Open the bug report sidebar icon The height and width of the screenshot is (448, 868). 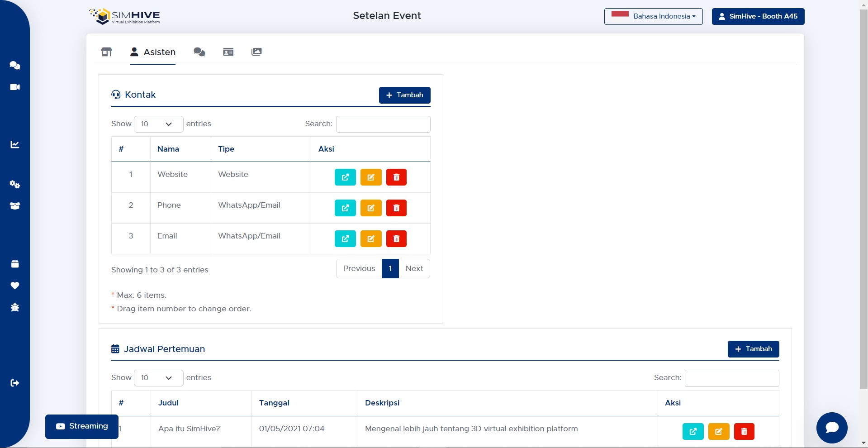click(x=15, y=307)
